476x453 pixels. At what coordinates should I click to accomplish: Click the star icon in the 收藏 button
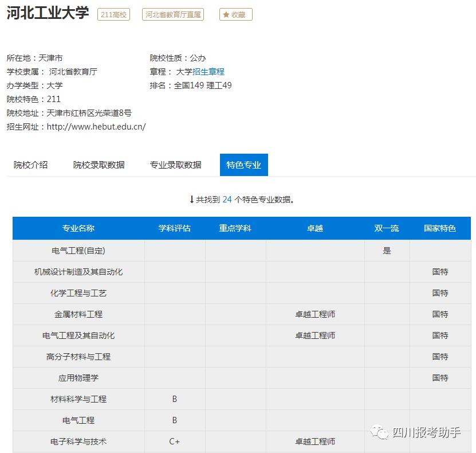click(x=225, y=14)
